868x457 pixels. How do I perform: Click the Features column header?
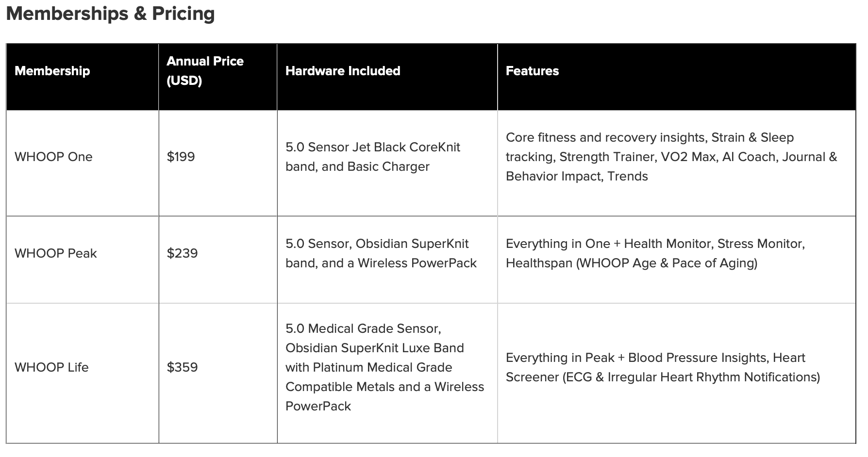[x=532, y=71]
